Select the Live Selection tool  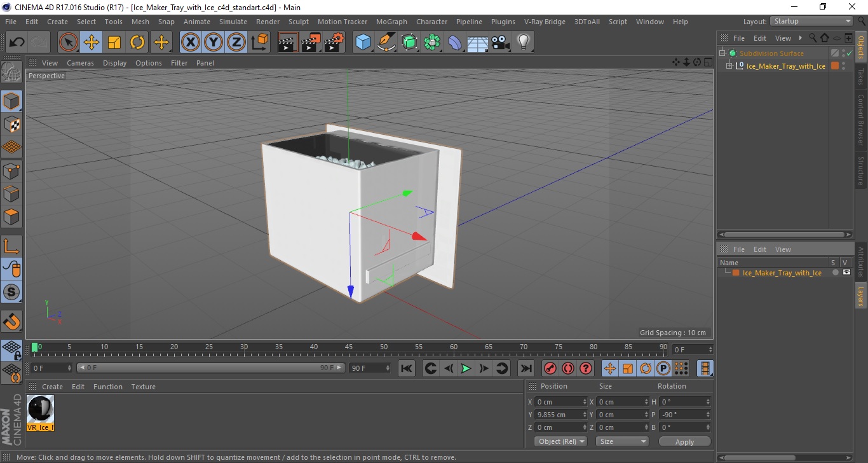pyautogui.click(x=69, y=43)
